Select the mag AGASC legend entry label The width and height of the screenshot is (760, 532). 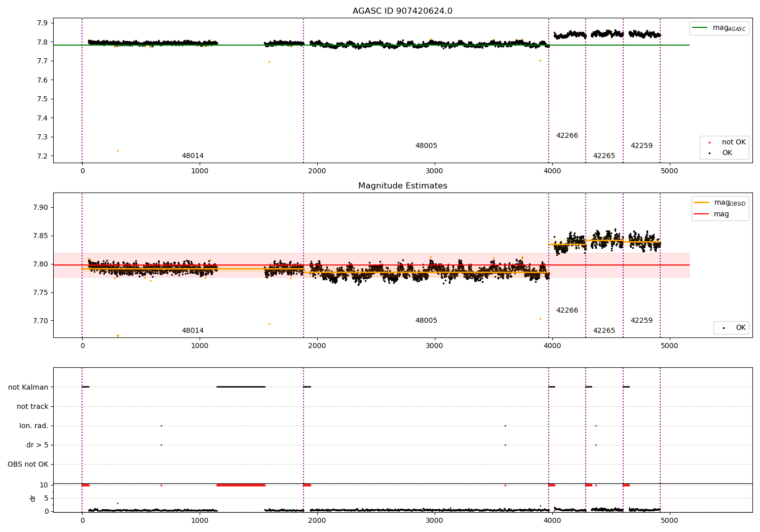coord(729,28)
